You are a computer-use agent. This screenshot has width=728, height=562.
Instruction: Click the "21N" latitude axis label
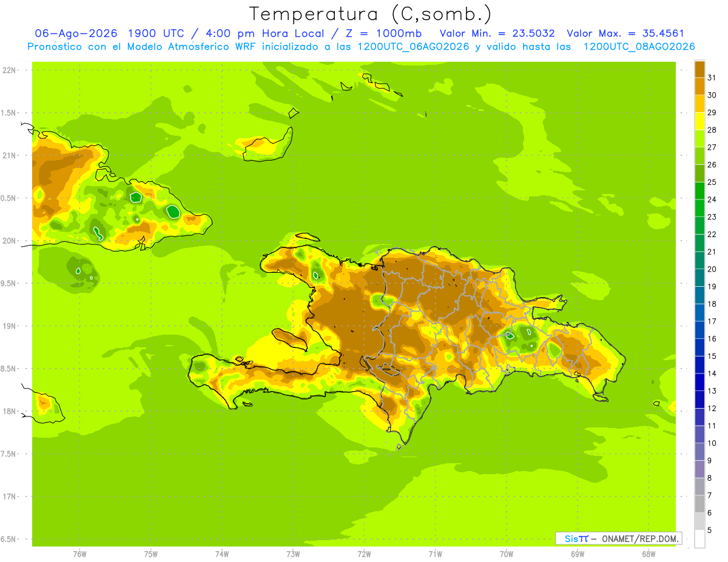click(9, 155)
